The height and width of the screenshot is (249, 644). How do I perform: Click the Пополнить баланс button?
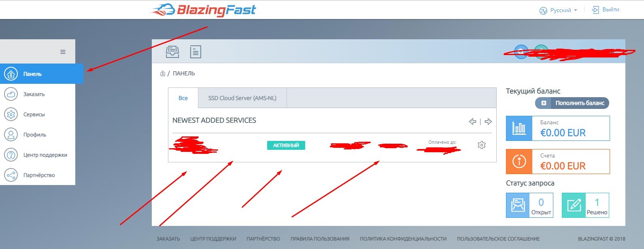(572, 103)
